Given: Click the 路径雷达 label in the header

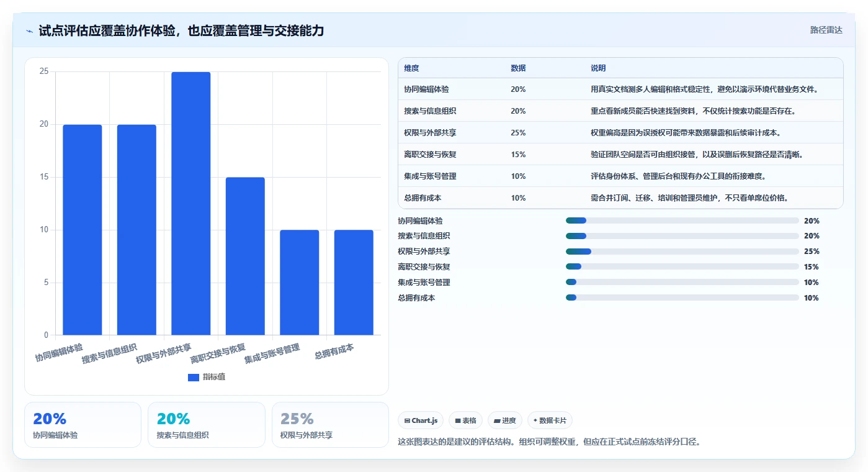Looking at the screenshot, I should [826, 30].
